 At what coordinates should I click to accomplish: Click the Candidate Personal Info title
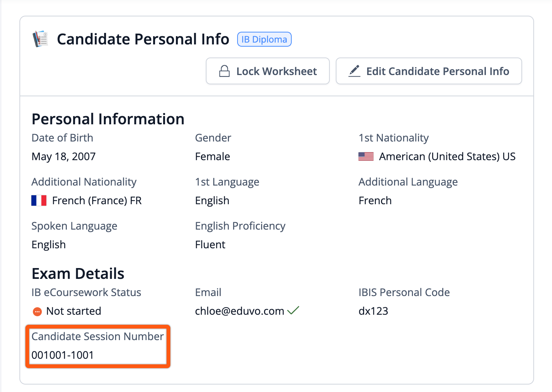click(143, 39)
